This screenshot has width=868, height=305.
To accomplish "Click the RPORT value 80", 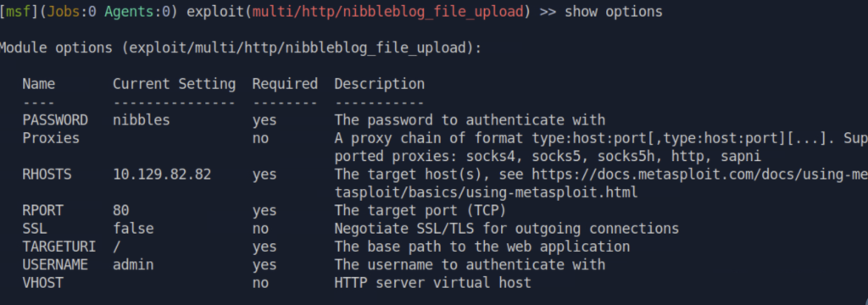I will (x=120, y=211).
